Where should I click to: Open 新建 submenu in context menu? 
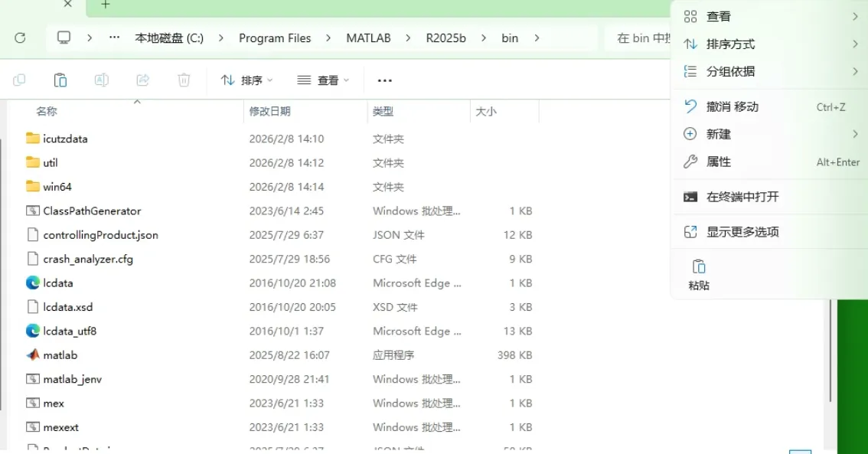pos(771,134)
